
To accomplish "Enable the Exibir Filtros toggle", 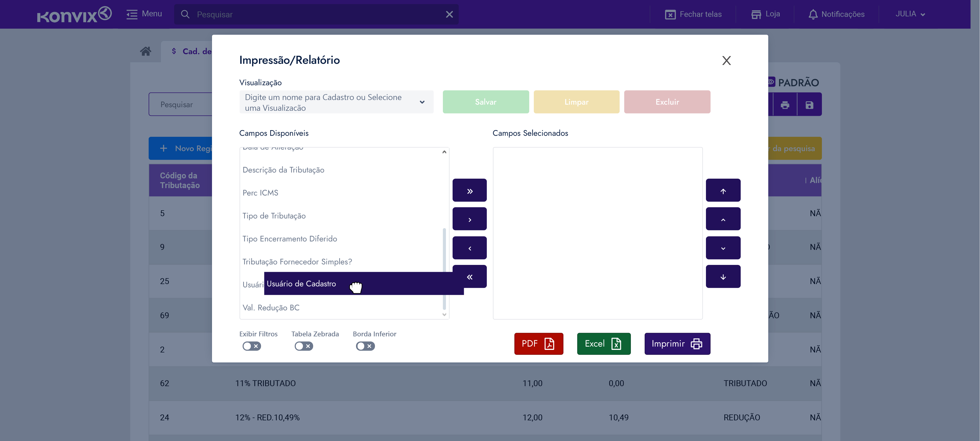I will click(x=252, y=346).
